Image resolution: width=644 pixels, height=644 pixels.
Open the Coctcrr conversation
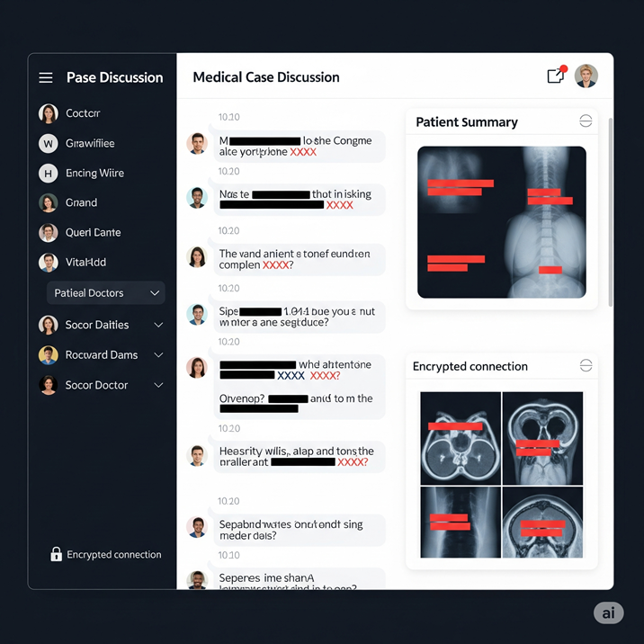(83, 113)
